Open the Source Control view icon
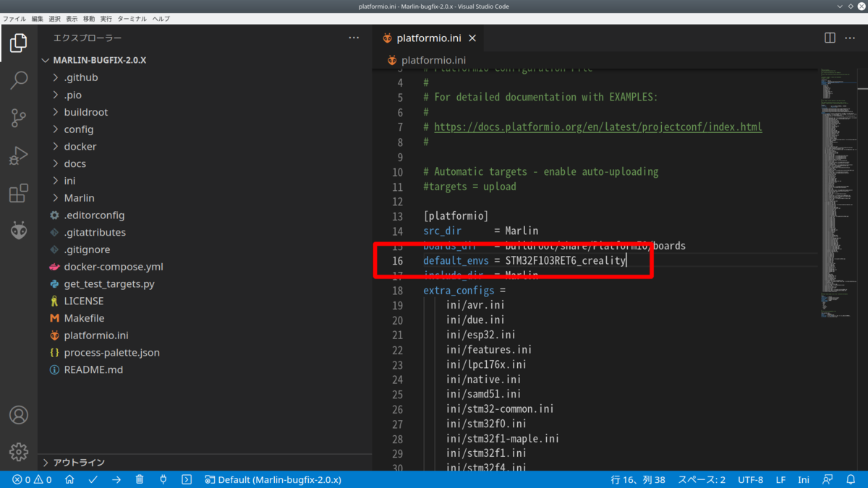868x488 pixels. coord(19,118)
